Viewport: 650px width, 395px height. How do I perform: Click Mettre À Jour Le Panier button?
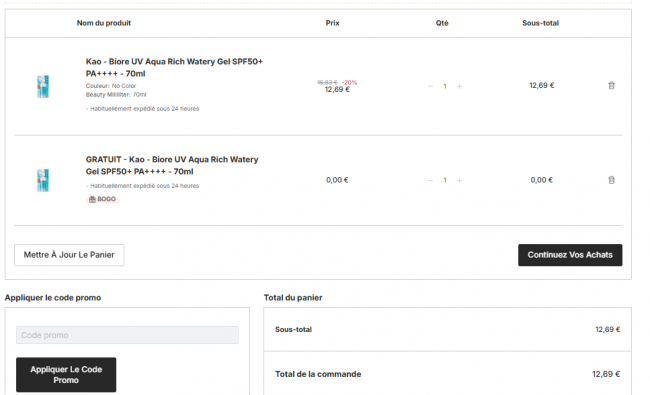pyautogui.click(x=69, y=255)
